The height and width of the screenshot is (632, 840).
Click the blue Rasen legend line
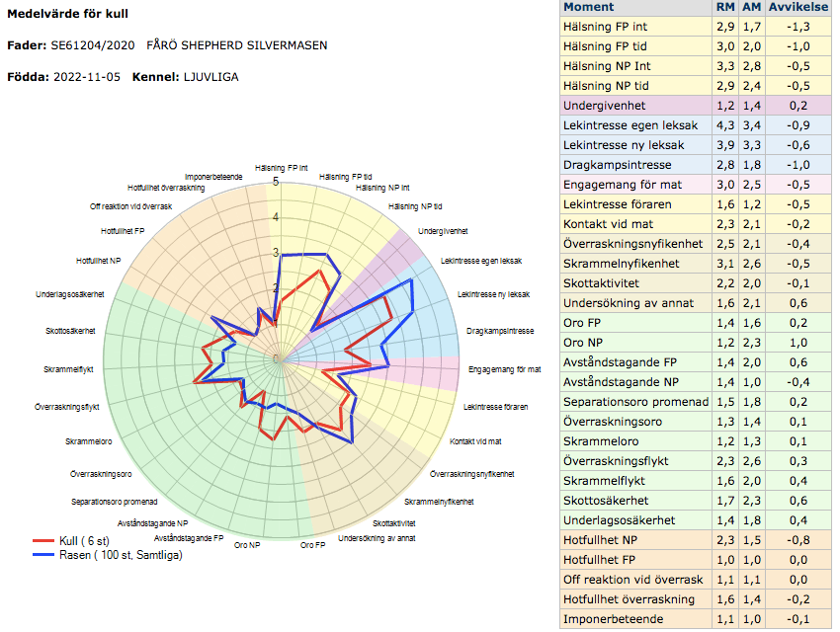pyautogui.click(x=43, y=555)
